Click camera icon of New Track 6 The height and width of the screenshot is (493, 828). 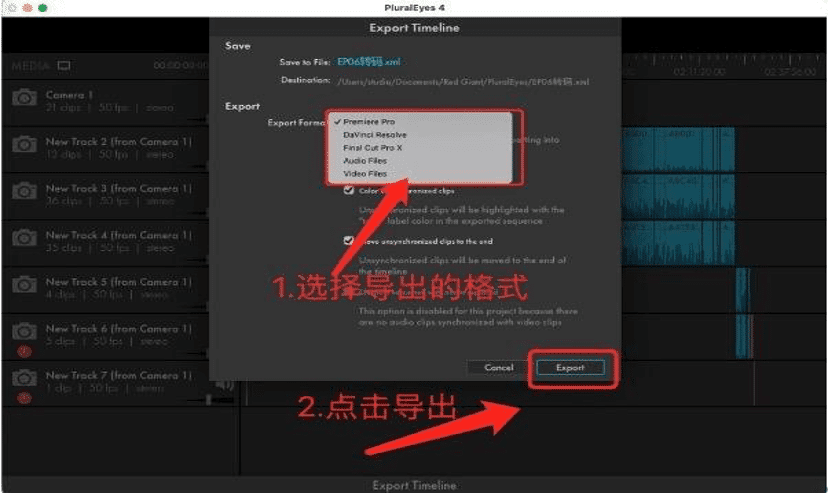tap(25, 331)
